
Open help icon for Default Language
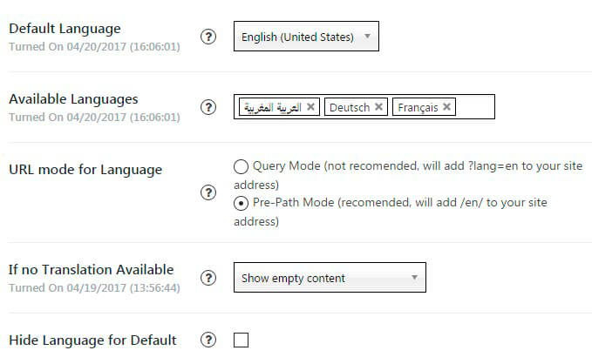(x=208, y=37)
